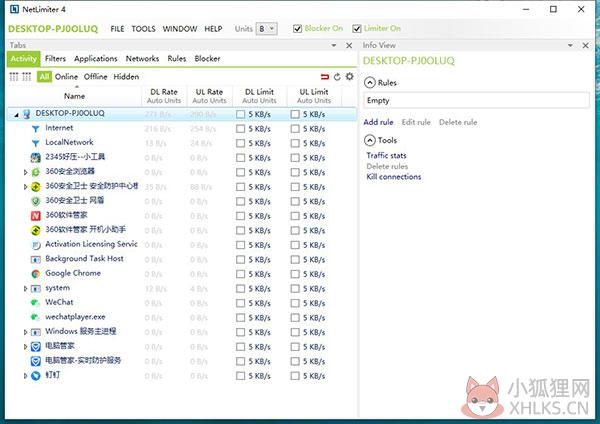
Task: Sort by the Name column header
Action: tap(74, 96)
